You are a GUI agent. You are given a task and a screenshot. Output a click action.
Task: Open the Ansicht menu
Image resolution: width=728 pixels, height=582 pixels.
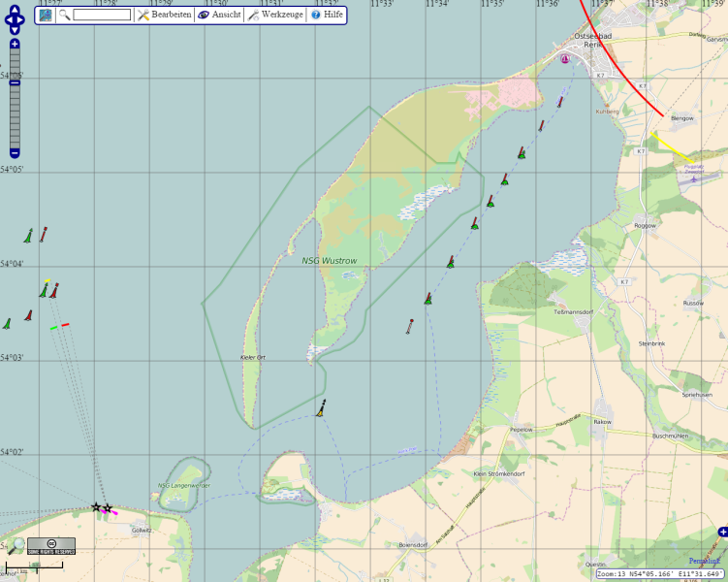pyautogui.click(x=218, y=16)
